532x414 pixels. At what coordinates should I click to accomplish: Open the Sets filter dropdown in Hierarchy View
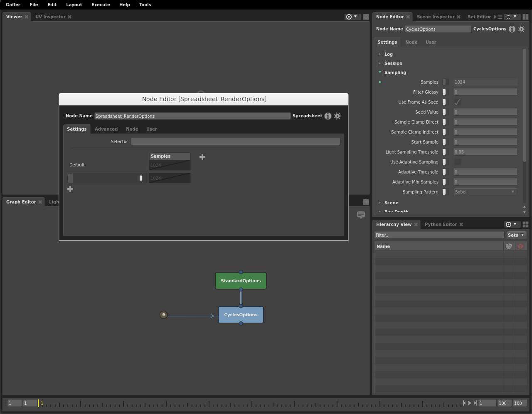click(x=516, y=235)
